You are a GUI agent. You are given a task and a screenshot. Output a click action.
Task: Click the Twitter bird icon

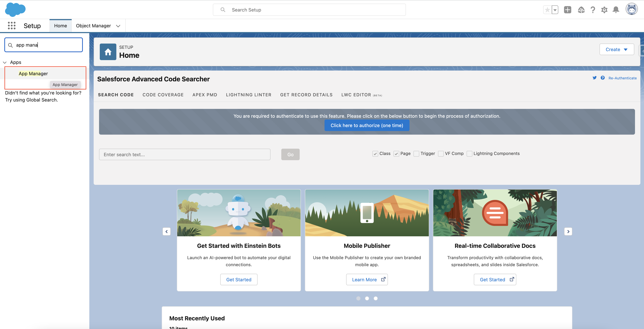594,78
